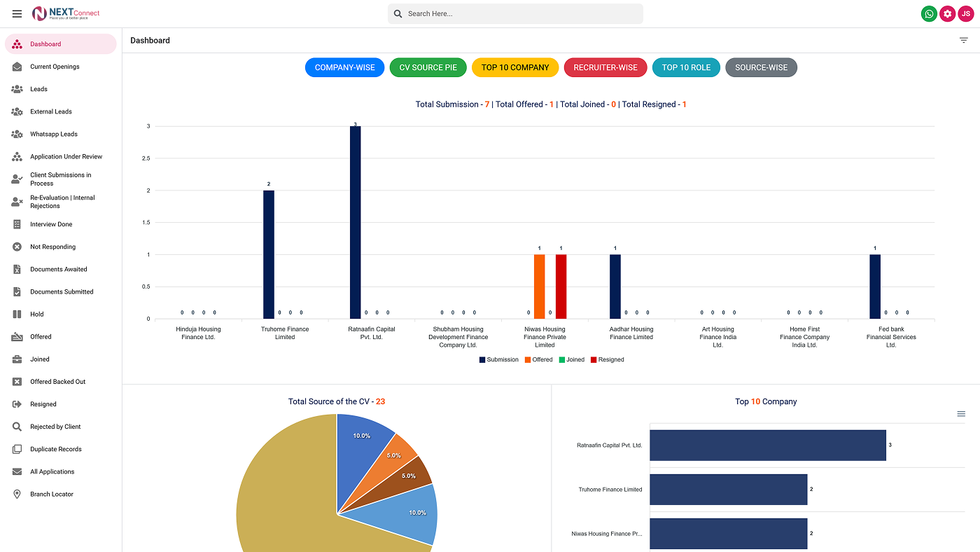The image size is (980, 552).
Task: Click the Whatsapp Leads icon
Action: tap(17, 134)
